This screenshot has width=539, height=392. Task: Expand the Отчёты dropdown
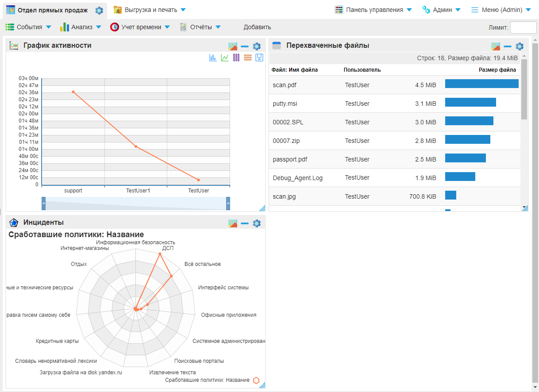tap(201, 27)
